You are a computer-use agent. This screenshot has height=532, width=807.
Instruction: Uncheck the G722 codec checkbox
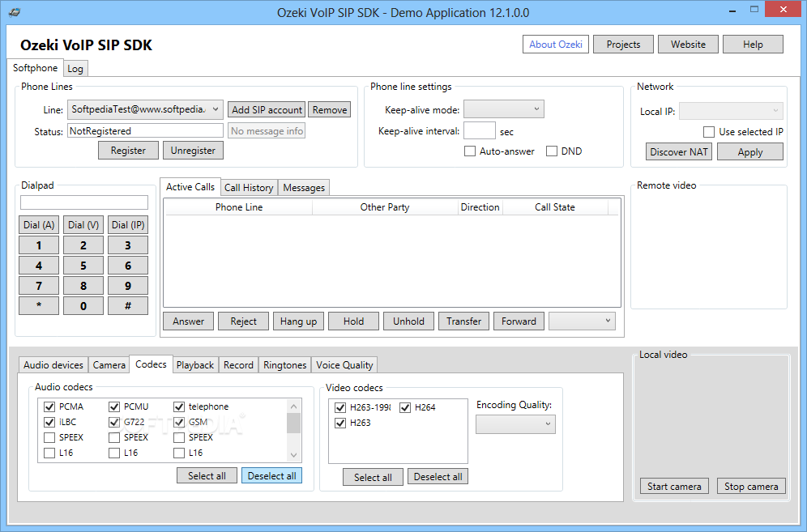coord(114,422)
